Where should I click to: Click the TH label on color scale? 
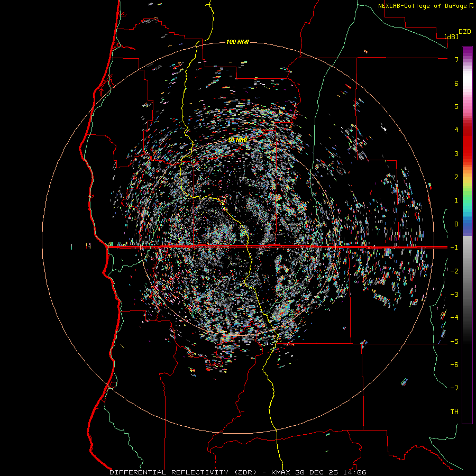click(x=454, y=412)
